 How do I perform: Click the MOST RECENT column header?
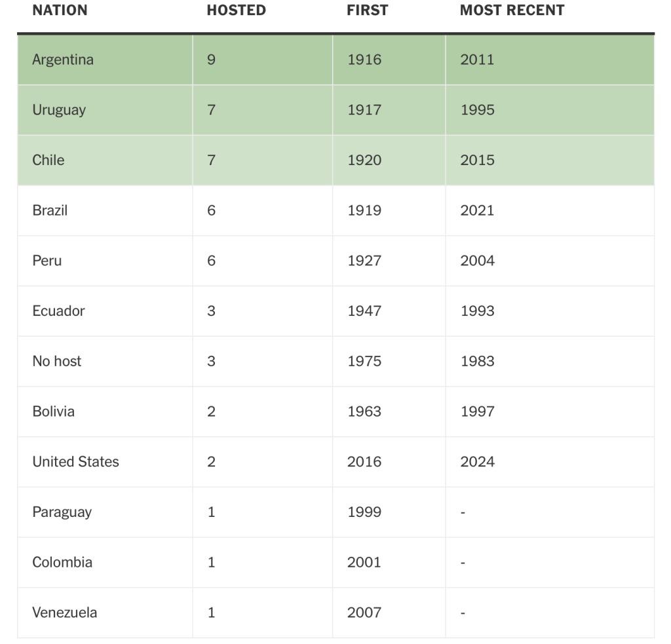(512, 10)
